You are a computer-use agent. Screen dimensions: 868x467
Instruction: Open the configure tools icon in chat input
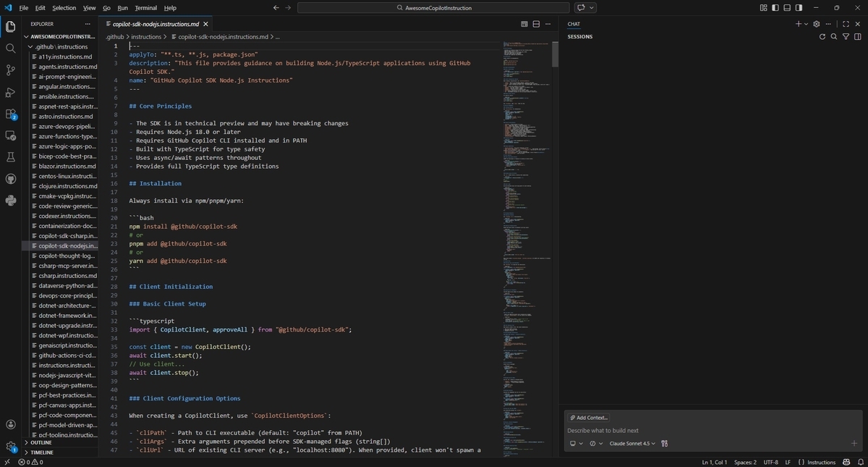(x=664, y=443)
